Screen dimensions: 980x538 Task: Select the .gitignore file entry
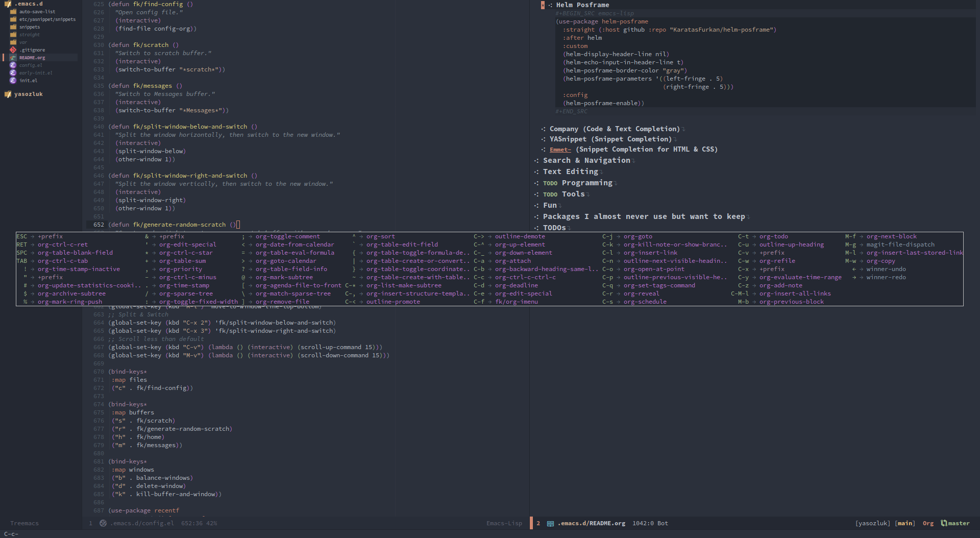[x=32, y=50]
